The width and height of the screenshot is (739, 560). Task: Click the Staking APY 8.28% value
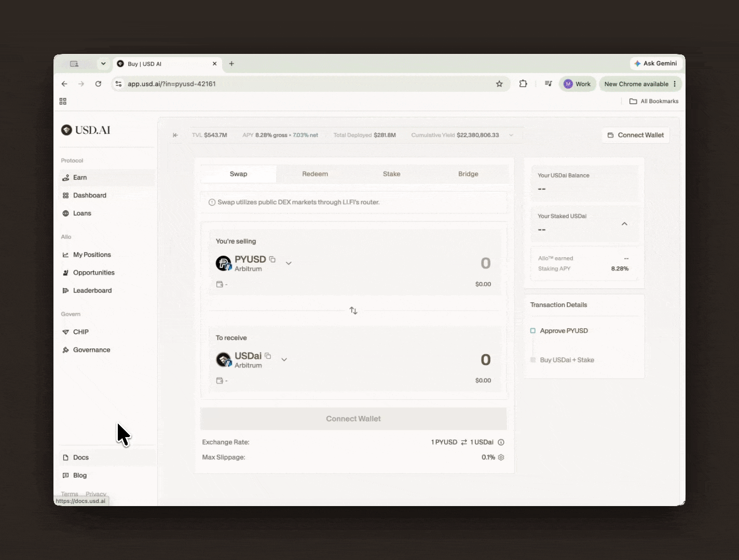(620, 269)
